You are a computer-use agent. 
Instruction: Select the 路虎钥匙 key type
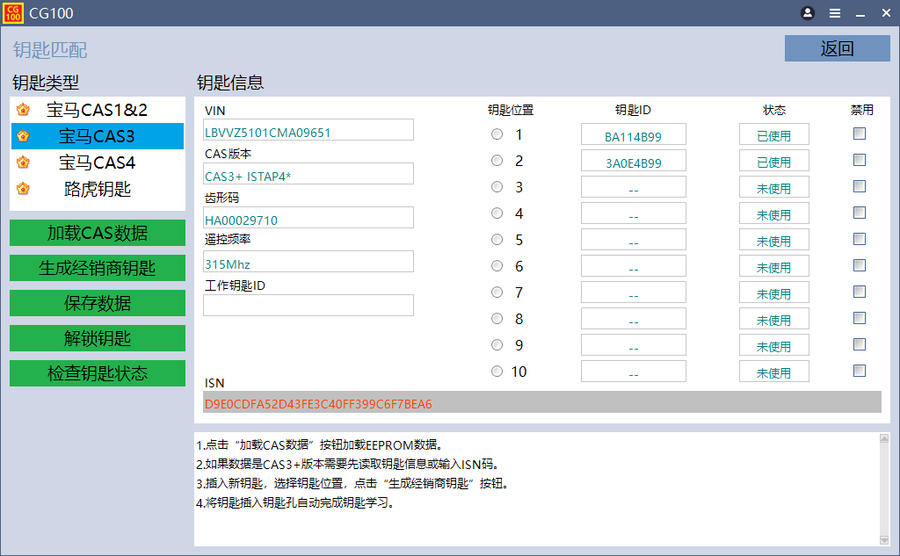click(x=98, y=188)
